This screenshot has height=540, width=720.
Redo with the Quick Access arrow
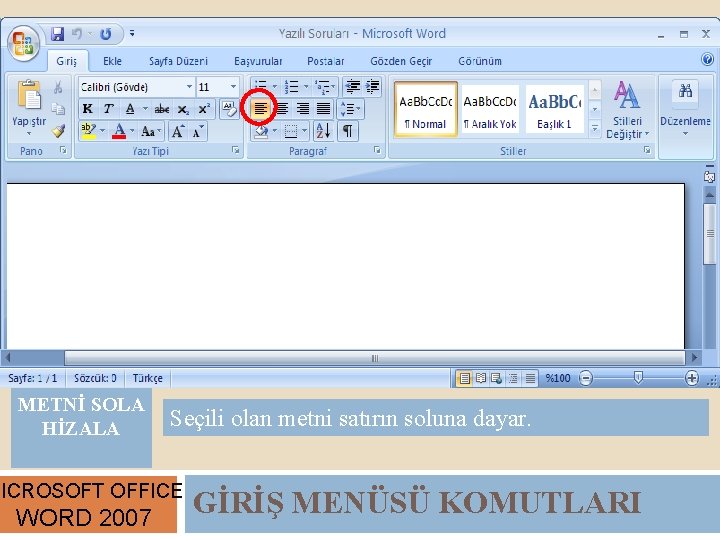[x=106, y=34]
